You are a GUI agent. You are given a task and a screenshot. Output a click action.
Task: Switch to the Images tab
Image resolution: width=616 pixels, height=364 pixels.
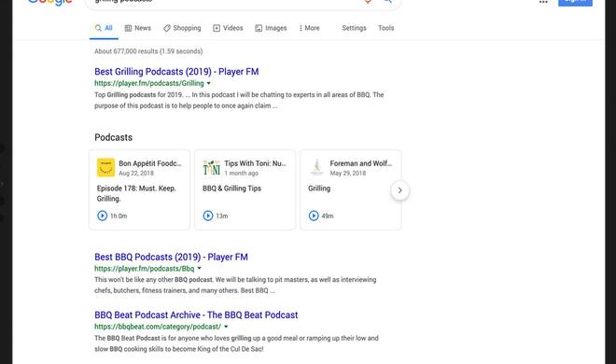tap(271, 28)
